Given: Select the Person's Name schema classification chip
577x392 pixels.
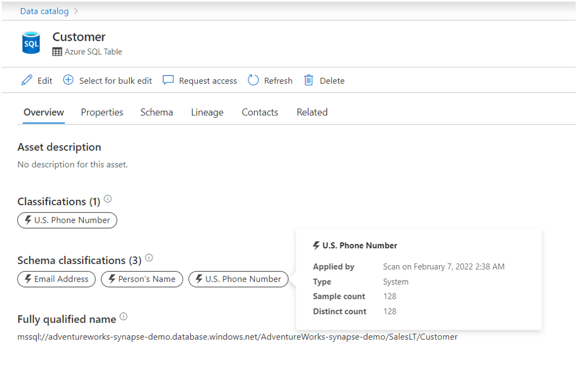Looking at the screenshot, I should pos(142,279).
